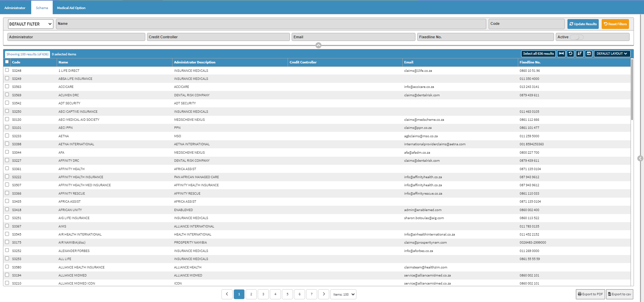The width and height of the screenshot is (644, 302).
Task: Click code S0175 in the table
Action: [16, 242]
